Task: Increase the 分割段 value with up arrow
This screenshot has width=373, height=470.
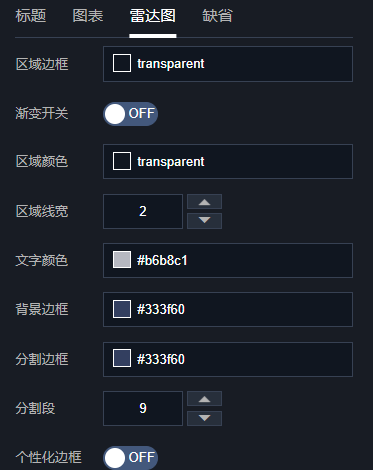Action: pyautogui.click(x=204, y=399)
